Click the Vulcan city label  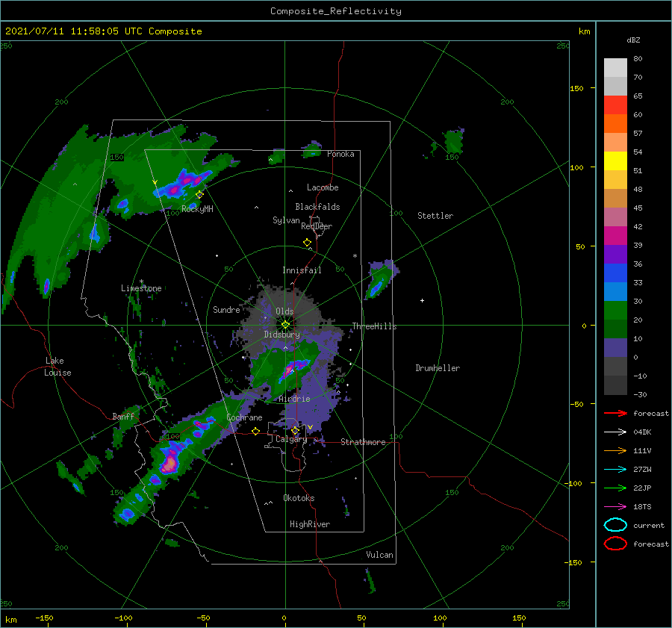point(380,555)
